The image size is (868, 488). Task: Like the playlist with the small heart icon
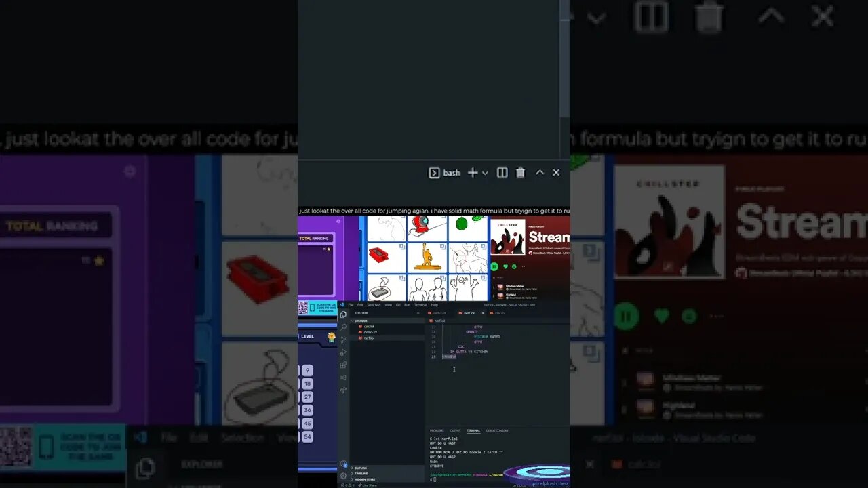505,266
